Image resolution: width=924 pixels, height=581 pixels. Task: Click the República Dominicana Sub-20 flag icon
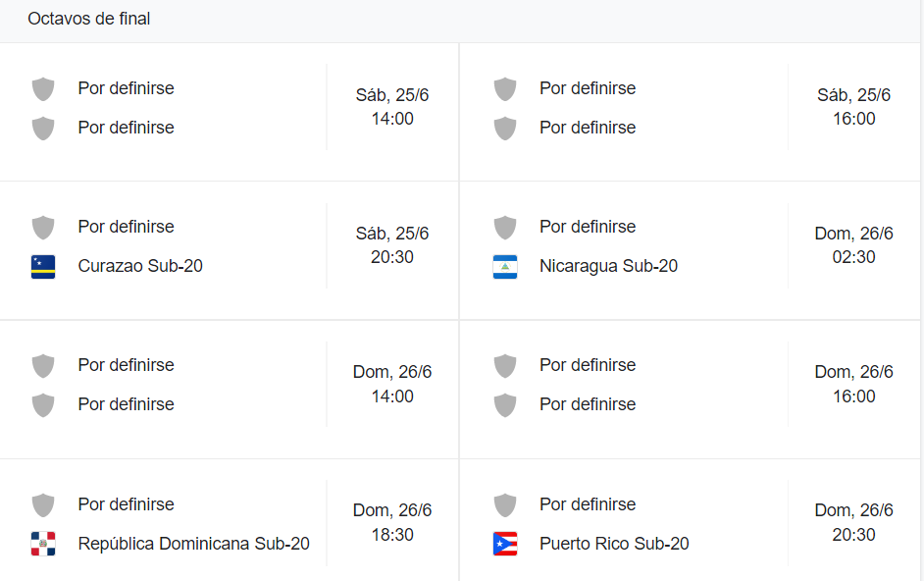tap(43, 544)
